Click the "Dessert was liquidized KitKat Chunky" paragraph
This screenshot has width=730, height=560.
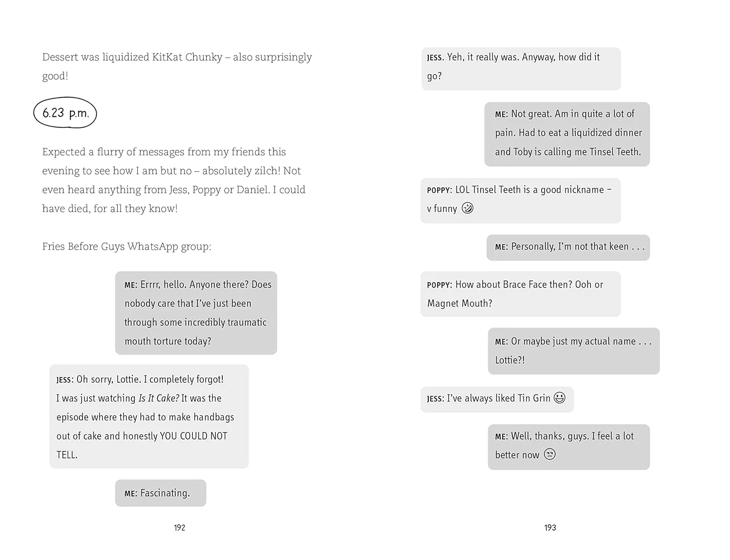click(x=177, y=66)
